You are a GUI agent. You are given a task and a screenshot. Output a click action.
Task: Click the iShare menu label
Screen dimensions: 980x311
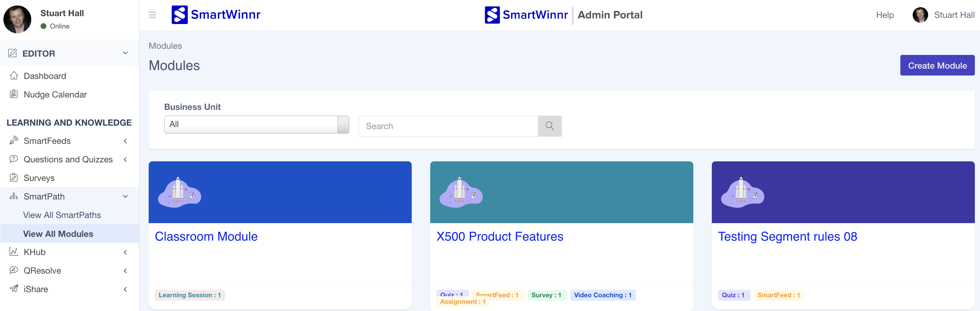click(x=36, y=289)
